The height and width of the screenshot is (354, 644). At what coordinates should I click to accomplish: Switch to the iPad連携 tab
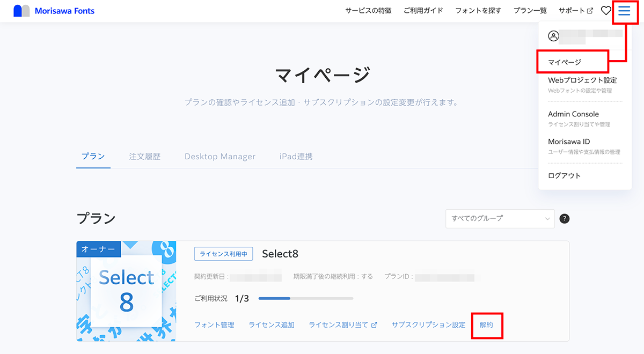[x=295, y=156]
